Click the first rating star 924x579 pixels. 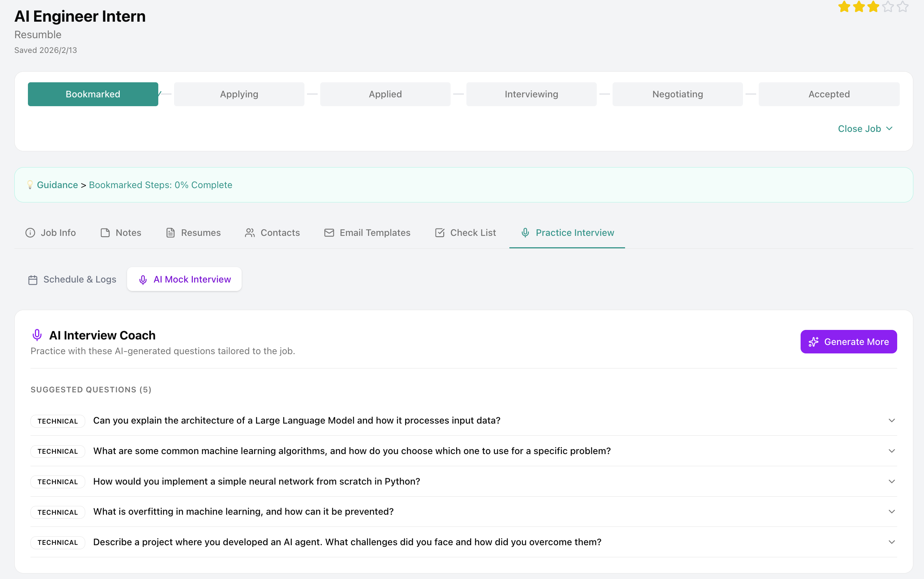point(844,7)
